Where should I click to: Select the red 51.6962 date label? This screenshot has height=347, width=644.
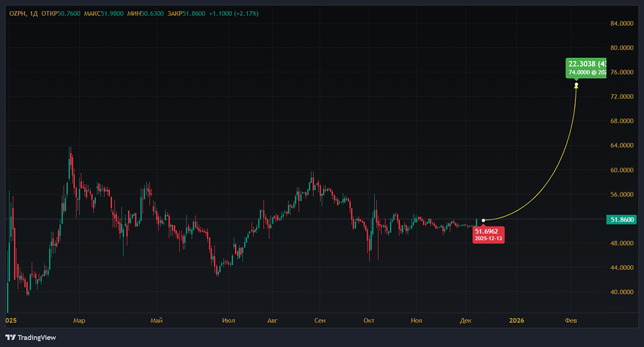tap(488, 234)
